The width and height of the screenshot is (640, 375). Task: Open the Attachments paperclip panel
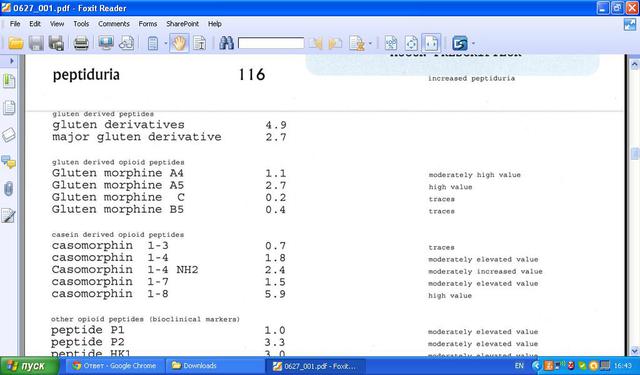pos(9,189)
